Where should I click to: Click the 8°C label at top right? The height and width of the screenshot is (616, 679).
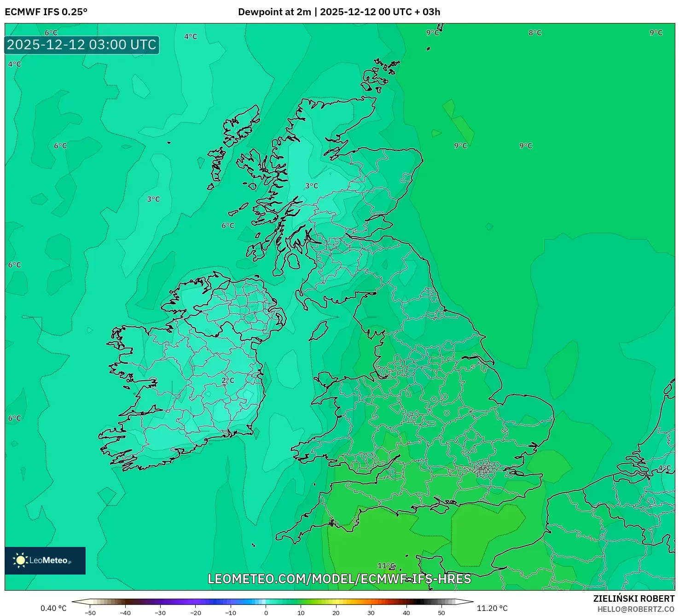click(x=534, y=33)
